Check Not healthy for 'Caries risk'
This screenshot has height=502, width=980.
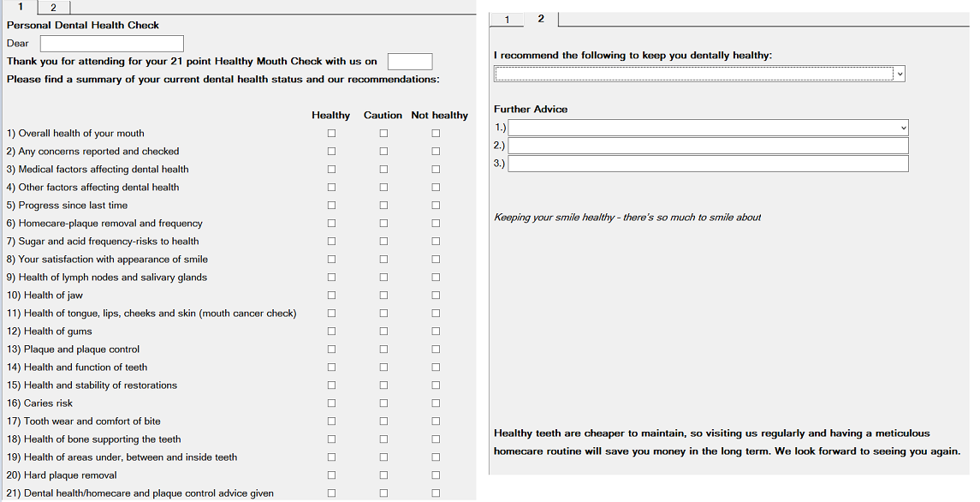(x=435, y=403)
